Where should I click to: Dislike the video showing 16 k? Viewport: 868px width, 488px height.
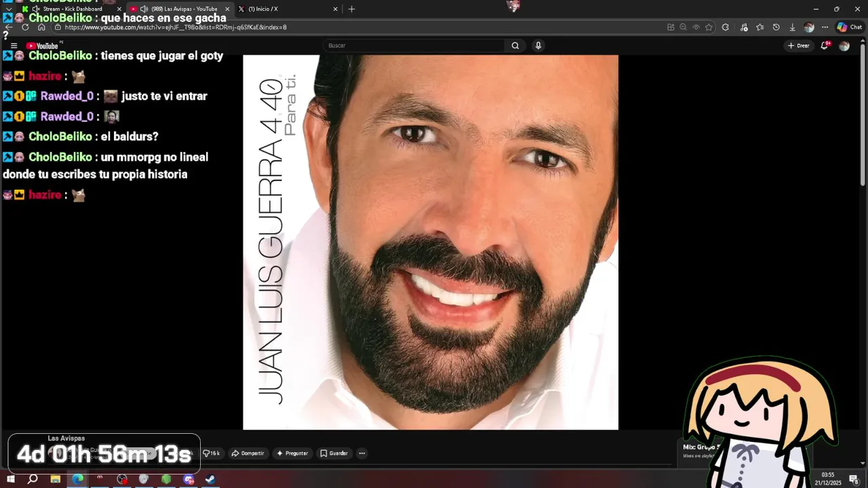coord(211,453)
